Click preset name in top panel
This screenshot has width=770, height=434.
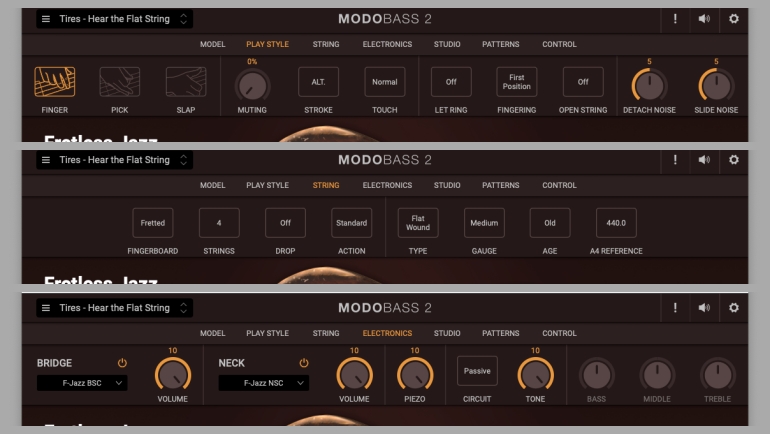[114, 19]
